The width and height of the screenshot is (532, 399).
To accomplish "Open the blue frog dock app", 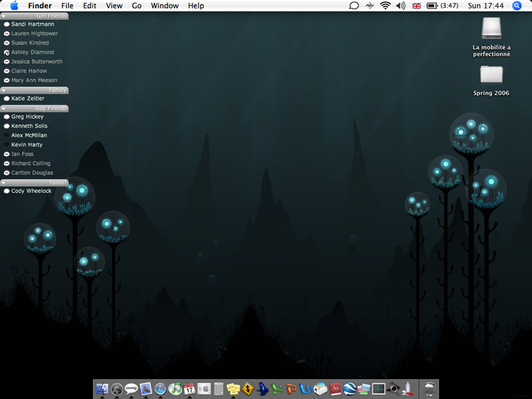I will coord(262,389).
